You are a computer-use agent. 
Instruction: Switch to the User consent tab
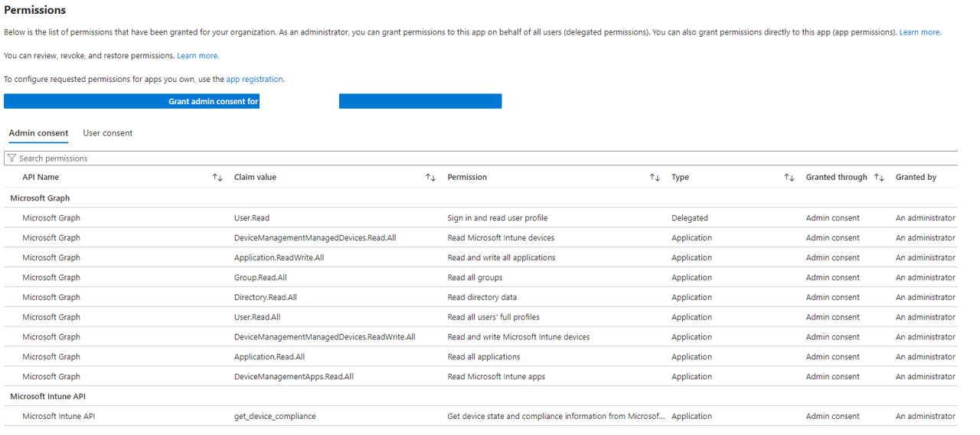108,133
